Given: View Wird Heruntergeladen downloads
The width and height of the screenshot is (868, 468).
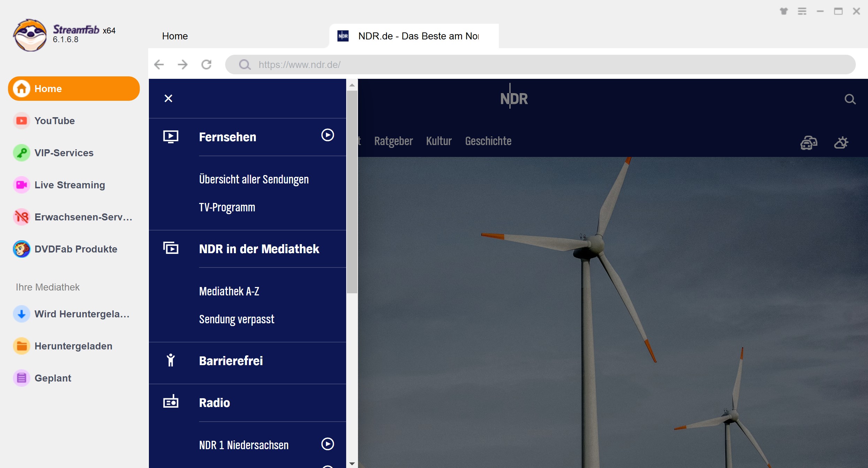Looking at the screenshot, I should (x=74, y=314).
